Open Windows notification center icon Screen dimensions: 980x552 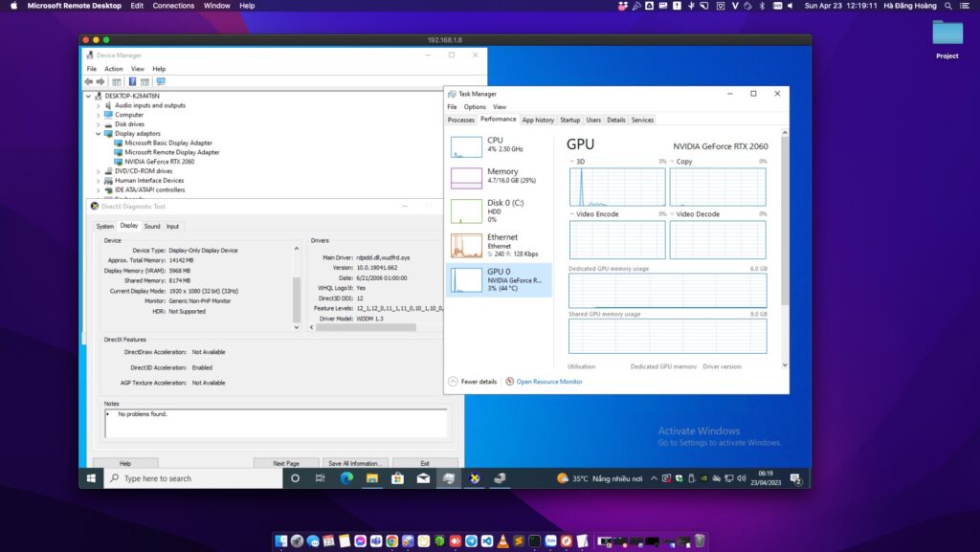[x=795, y=478]
